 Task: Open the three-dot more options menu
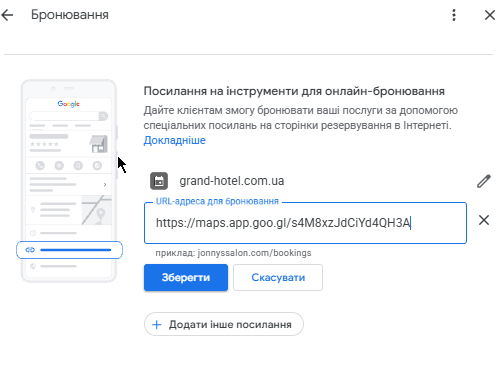[454, 15]
